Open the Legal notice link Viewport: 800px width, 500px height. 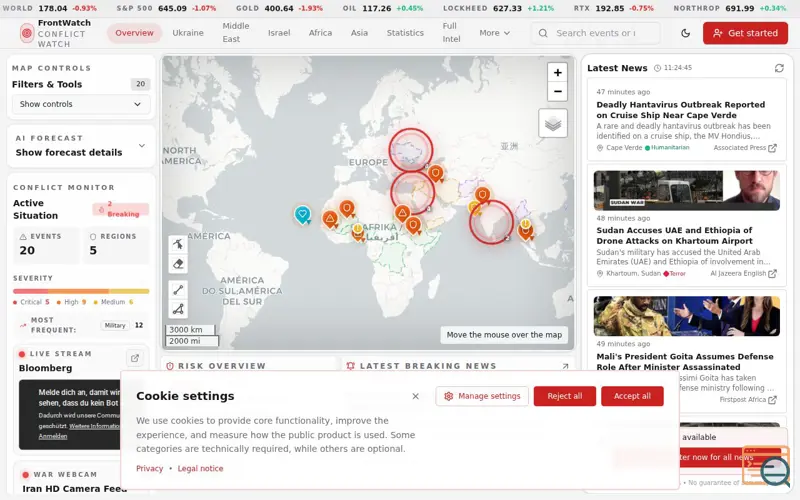pos(200,468)
